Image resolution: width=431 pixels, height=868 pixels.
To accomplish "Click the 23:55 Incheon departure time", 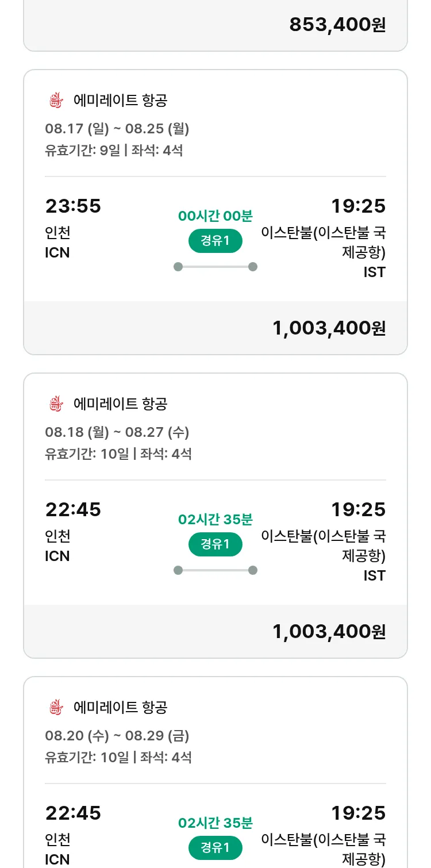I will [73, 206].
